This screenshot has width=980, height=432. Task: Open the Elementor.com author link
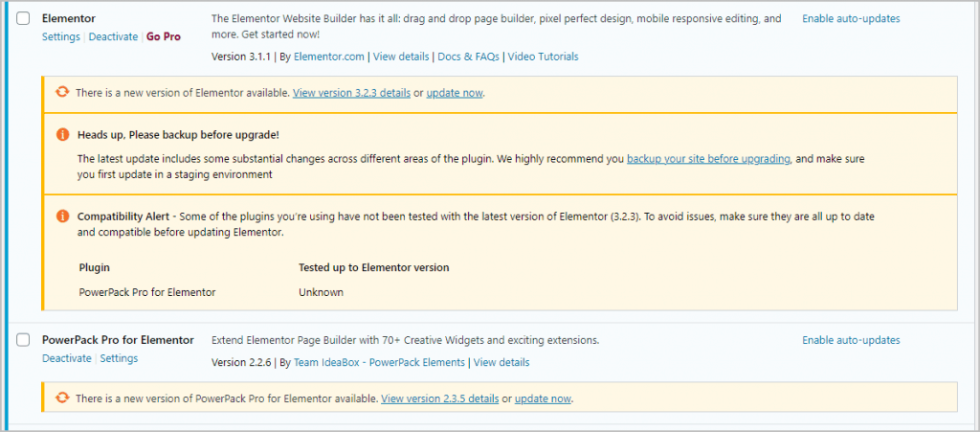(x=327, y=57)
